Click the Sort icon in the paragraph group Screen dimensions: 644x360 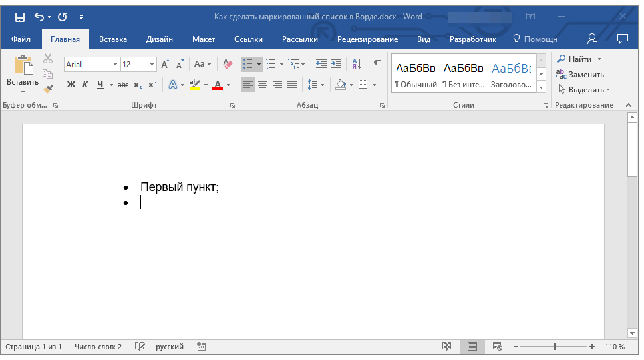[x=357, y=64]
